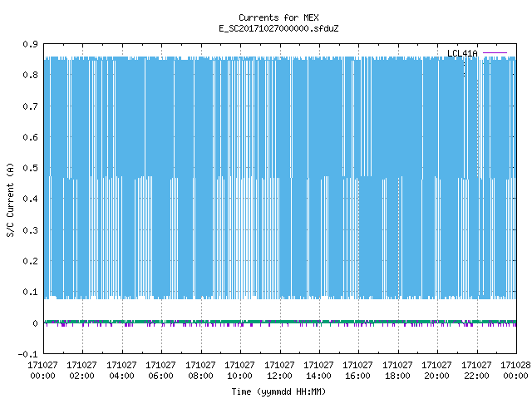The height and width of the screenshot is (399, 532).
Task: Click the 171027 22:00 time label
Action: [x=476, y=371]
